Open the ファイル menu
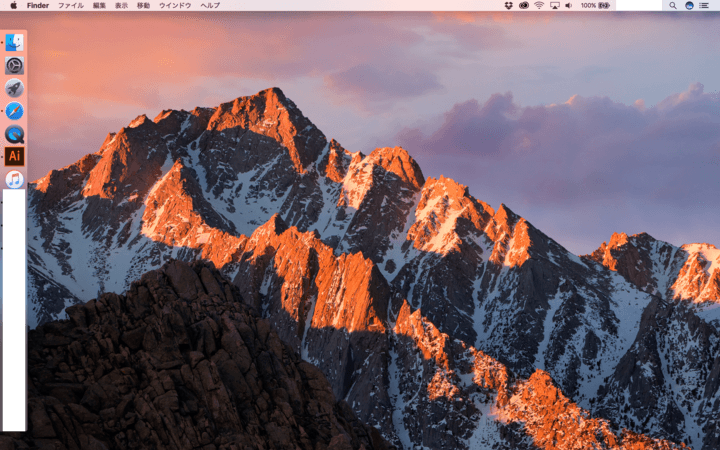The height and width of the screenshot is (450, 720). point(71,6)
